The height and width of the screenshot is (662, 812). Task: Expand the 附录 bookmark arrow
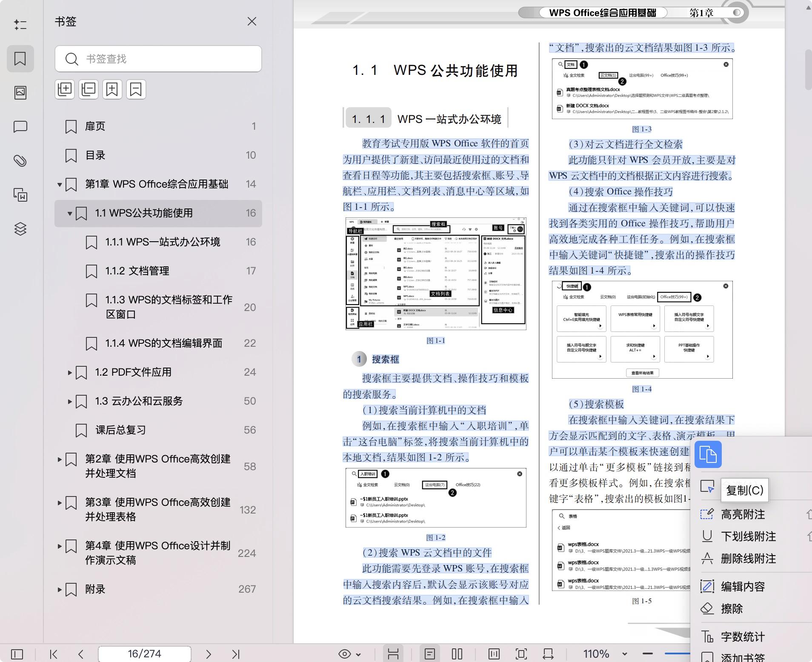click(x=60, y=590)
